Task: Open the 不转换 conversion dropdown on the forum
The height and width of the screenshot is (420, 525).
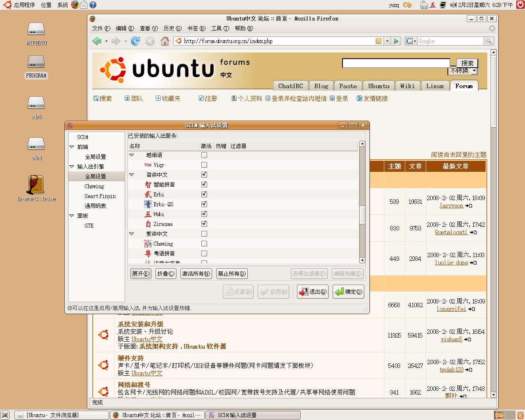Action: pos(463,71)
